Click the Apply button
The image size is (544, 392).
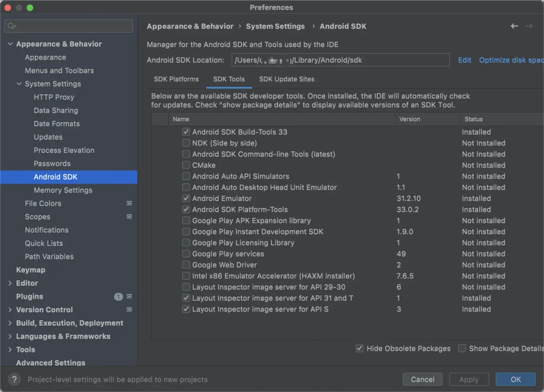(469, 379)
